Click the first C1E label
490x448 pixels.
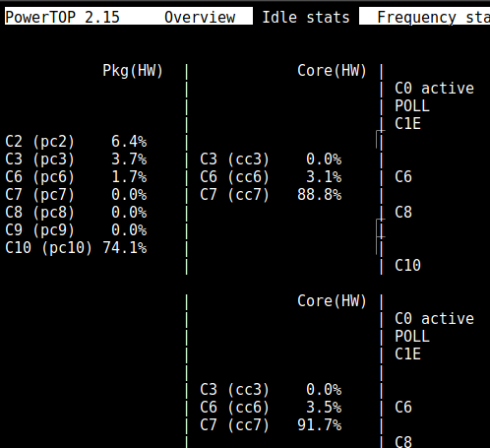[407, 124]
